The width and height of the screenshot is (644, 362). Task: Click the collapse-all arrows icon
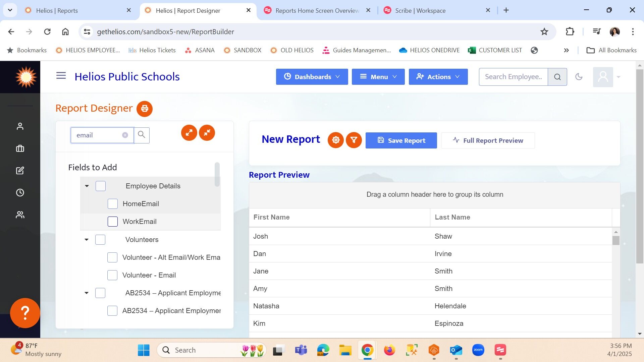pos(207,133)
